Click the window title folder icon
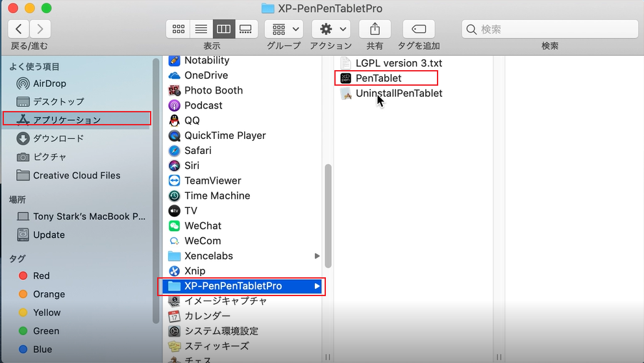The width and height of the screenshot is (644, 363). [x=267, y=8]
